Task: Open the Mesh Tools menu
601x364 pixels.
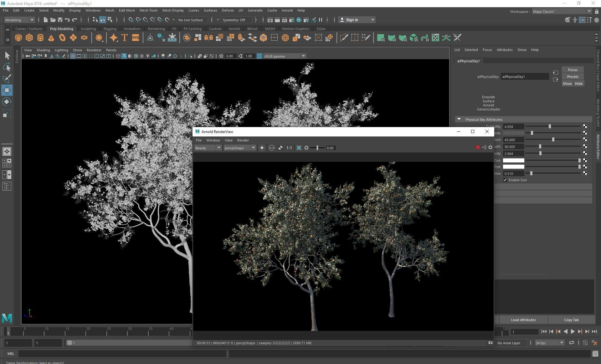Action: click(x=148, y=10)
